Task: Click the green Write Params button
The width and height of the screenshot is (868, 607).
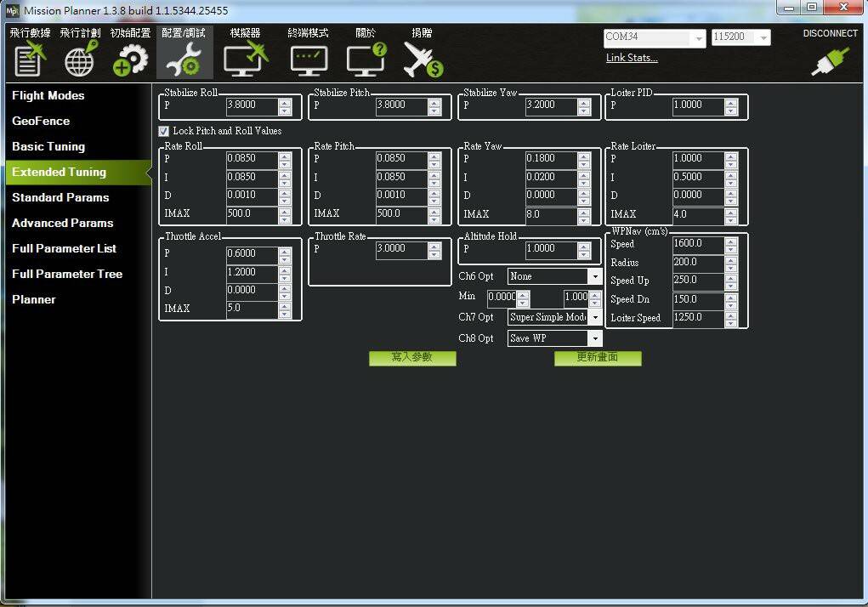Action: (412, 357)
